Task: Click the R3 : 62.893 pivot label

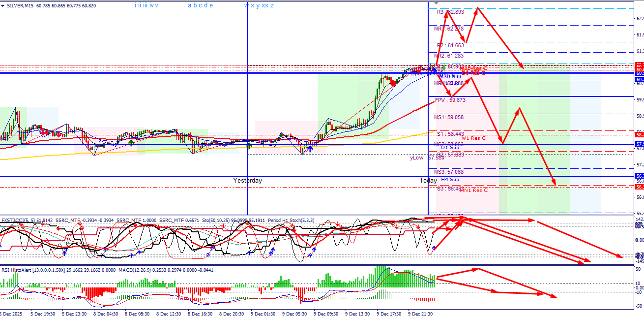Action: pos(450,12)
